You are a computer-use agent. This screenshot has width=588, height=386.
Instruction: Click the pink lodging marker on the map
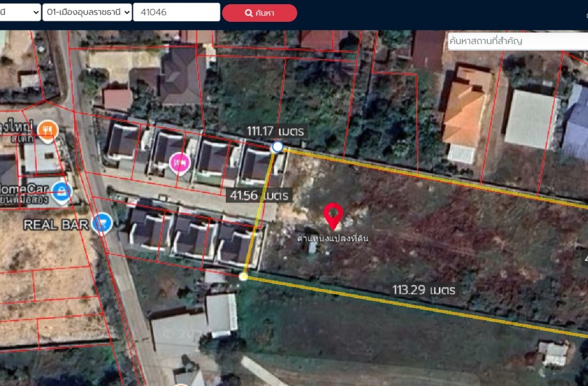179,162
